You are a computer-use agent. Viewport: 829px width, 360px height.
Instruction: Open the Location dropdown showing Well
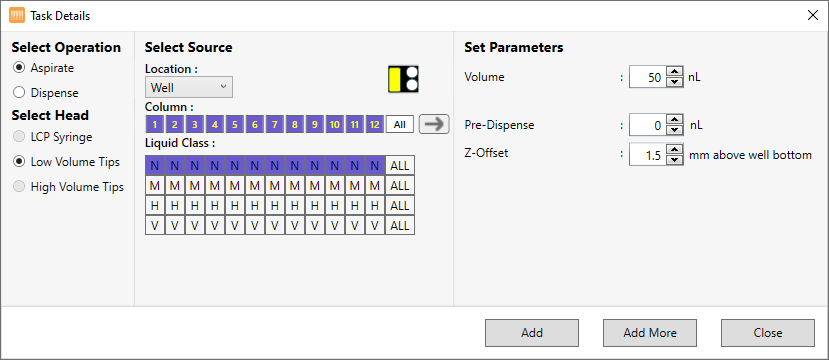point(189,87)
